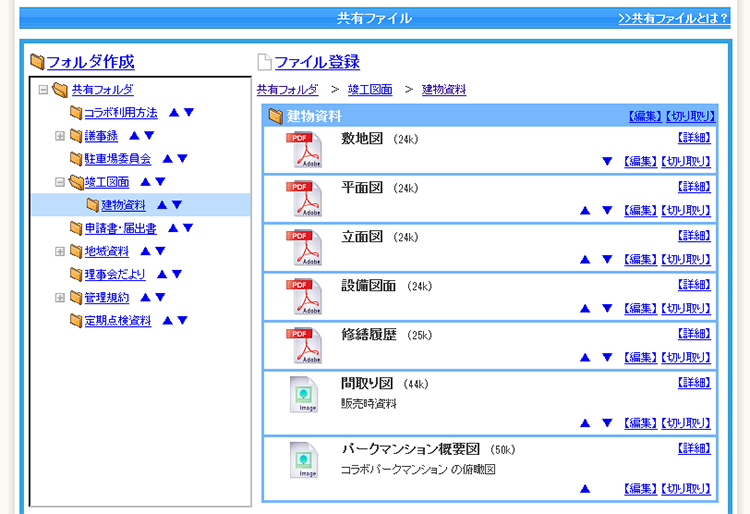The image size is (750, 514).
Task: Select 議事録 folder in tree
Action: (101, 136)
